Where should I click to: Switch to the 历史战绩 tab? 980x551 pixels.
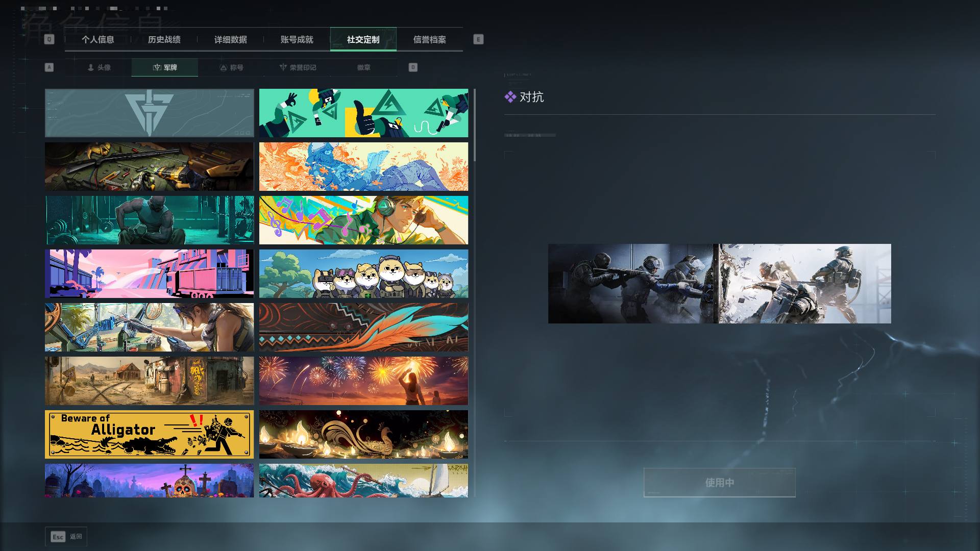[164, 39]
